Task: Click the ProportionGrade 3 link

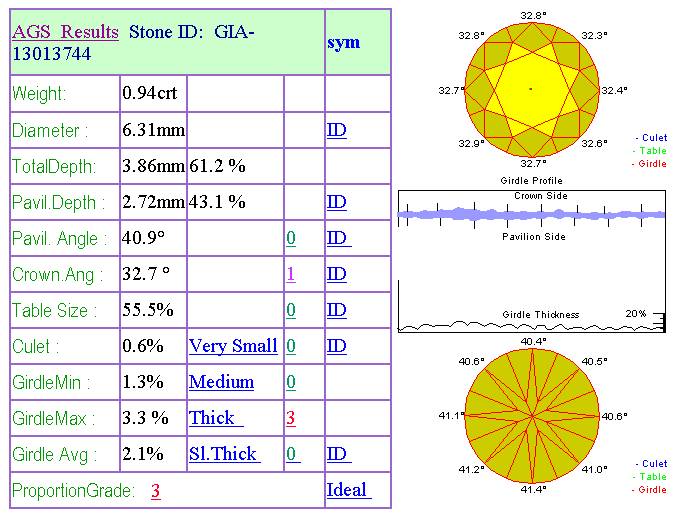Action: [156, 491]
